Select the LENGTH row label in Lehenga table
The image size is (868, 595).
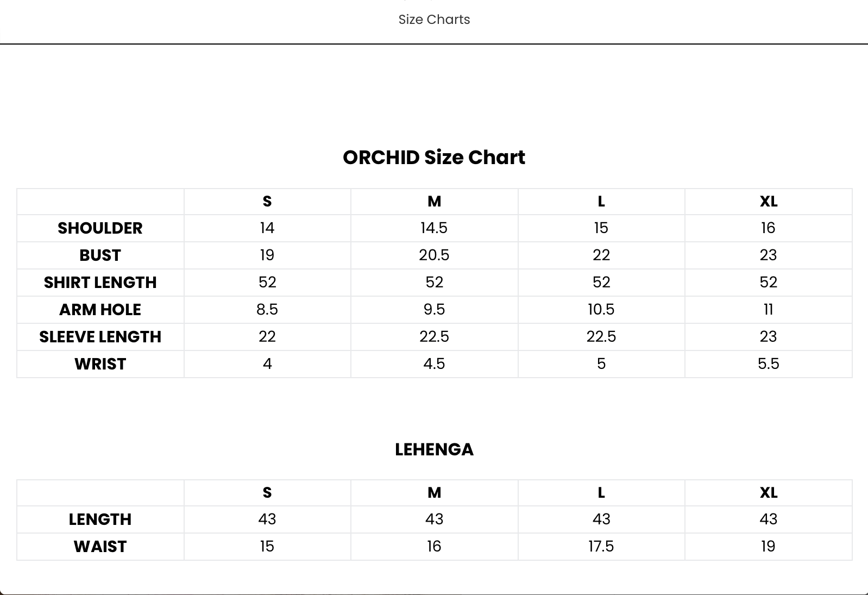(x=100, y=519)
